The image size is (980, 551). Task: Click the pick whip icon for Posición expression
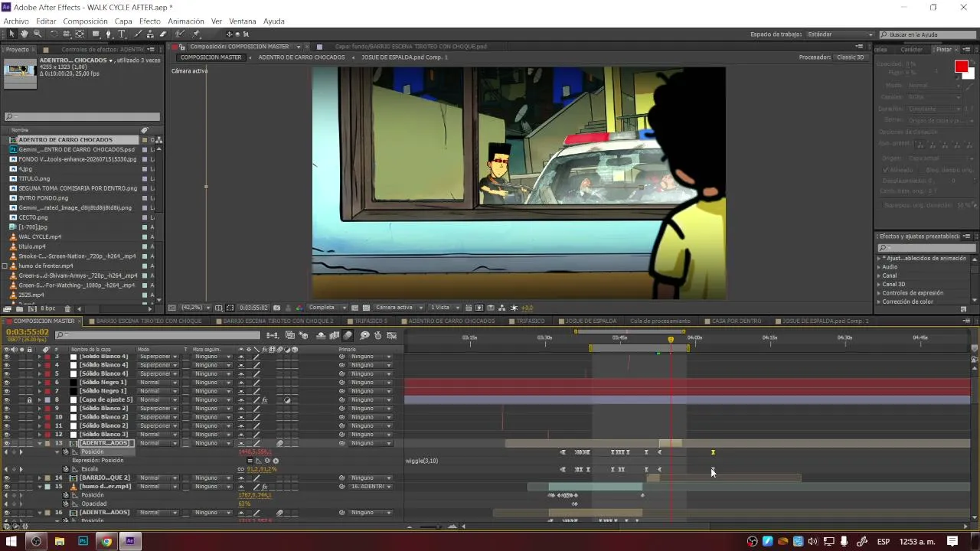267,461
